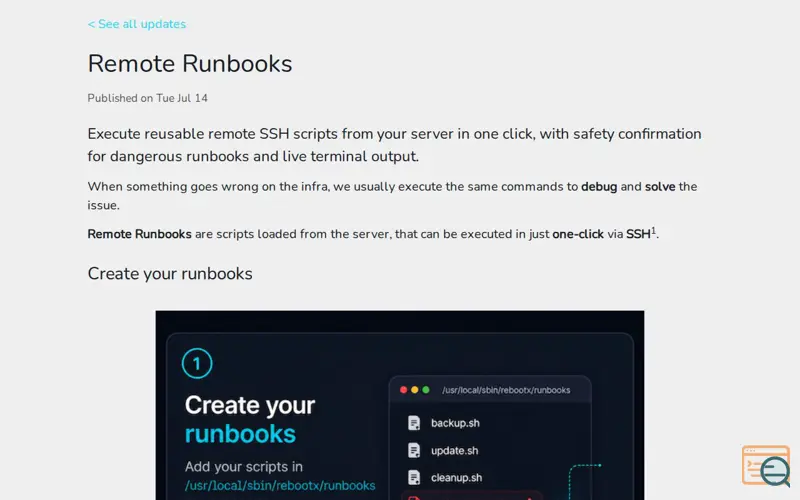Click the update.sh script icon
This screenshot has height=500, width=800.
click(414, 451)
